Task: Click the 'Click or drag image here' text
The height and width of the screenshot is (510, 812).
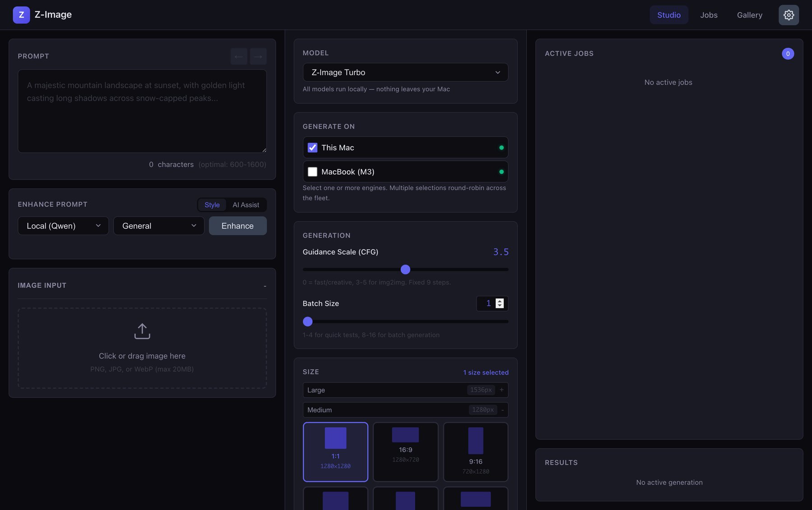Action: (142, 356)
